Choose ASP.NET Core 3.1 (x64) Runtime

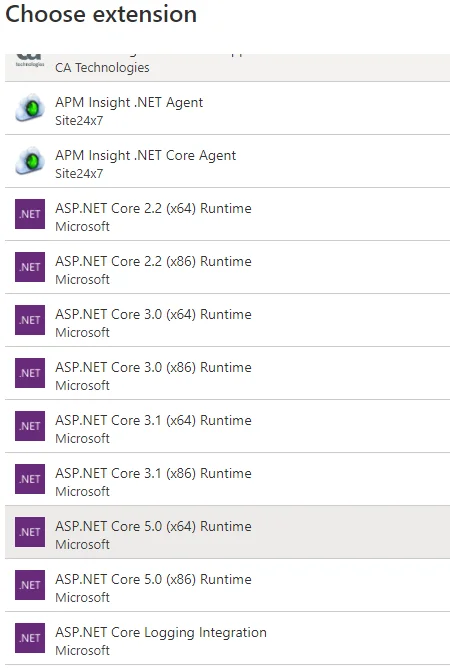(x=227, y=426)
